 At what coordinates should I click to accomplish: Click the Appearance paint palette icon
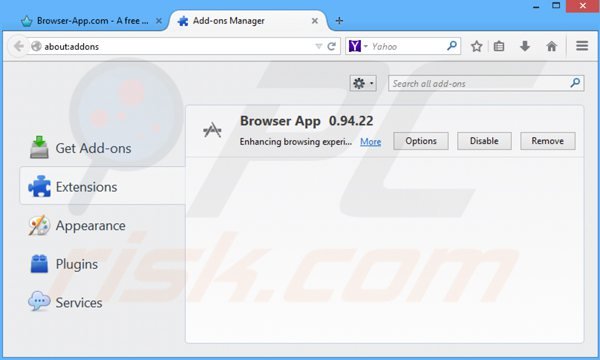pos(39,225)
